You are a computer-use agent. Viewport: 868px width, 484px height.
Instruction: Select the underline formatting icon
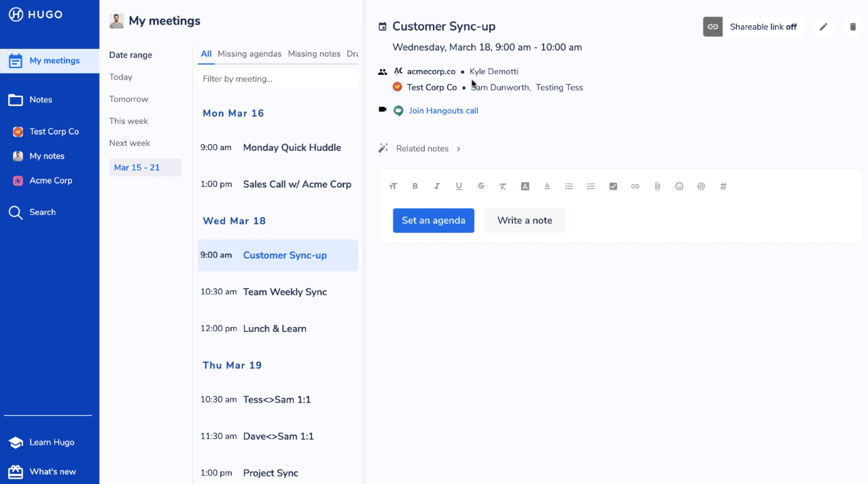click(459, 186)
